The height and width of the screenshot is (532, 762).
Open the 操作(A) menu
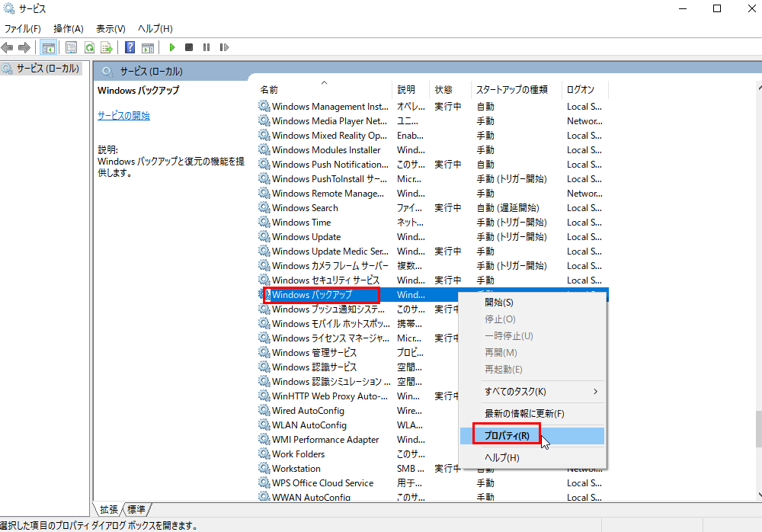pos(68,29)
